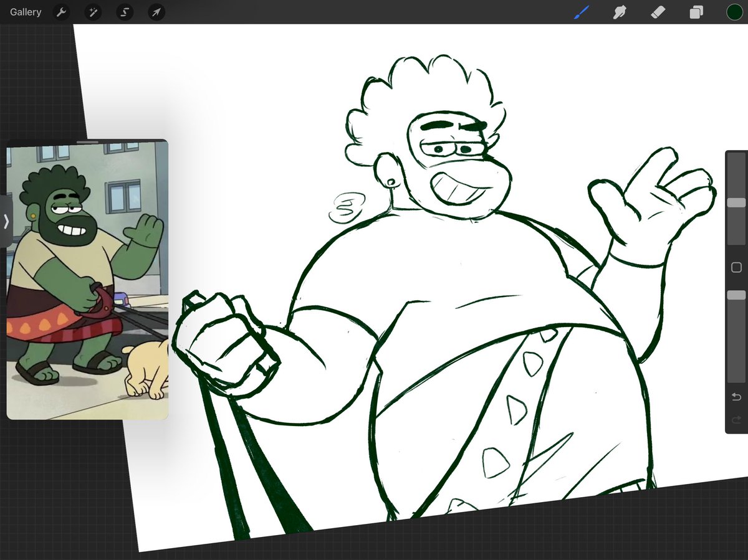Select the Eraser tool

(658, 12)
